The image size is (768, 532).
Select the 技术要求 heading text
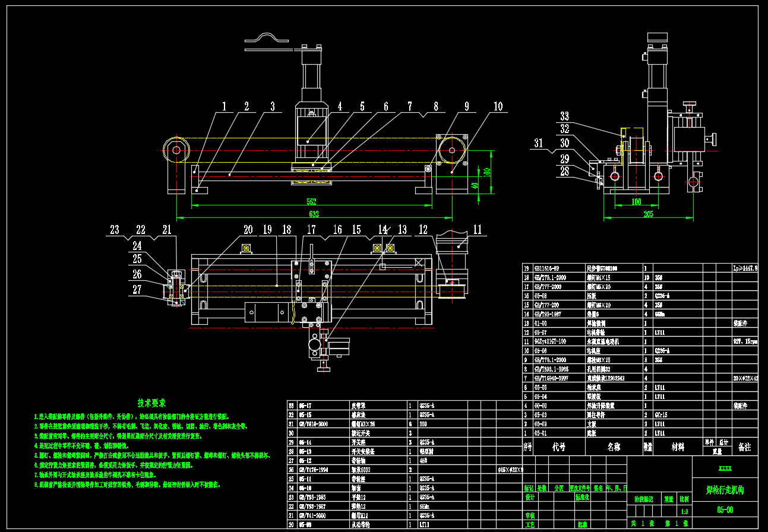151,403
